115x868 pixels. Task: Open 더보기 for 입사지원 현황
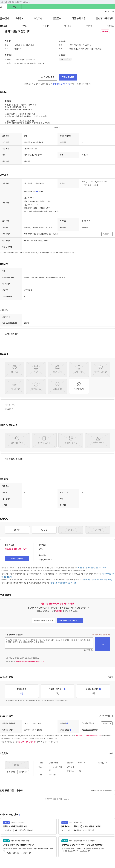111,677
